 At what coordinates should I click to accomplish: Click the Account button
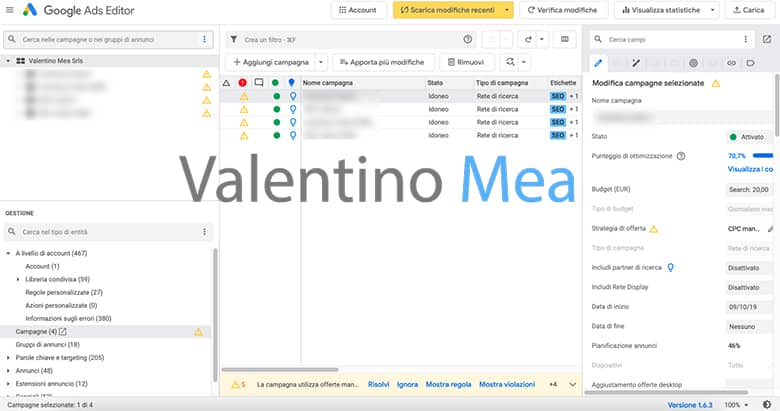(358, 10)
